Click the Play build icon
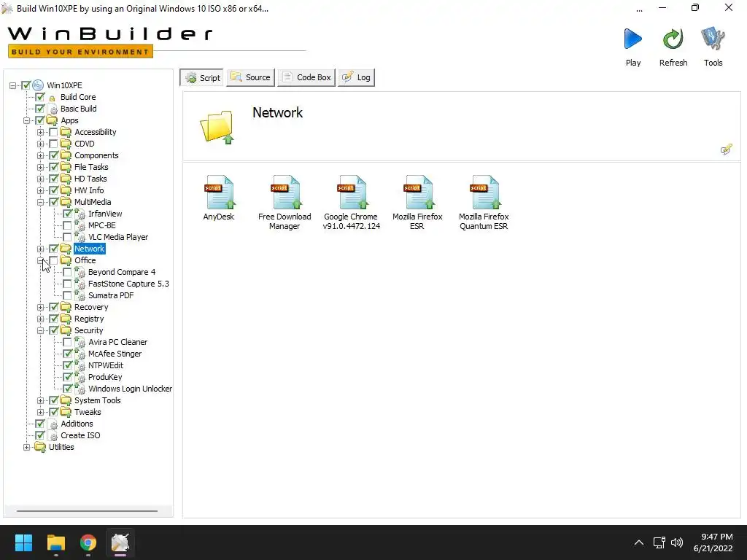 tap(632, 39)
